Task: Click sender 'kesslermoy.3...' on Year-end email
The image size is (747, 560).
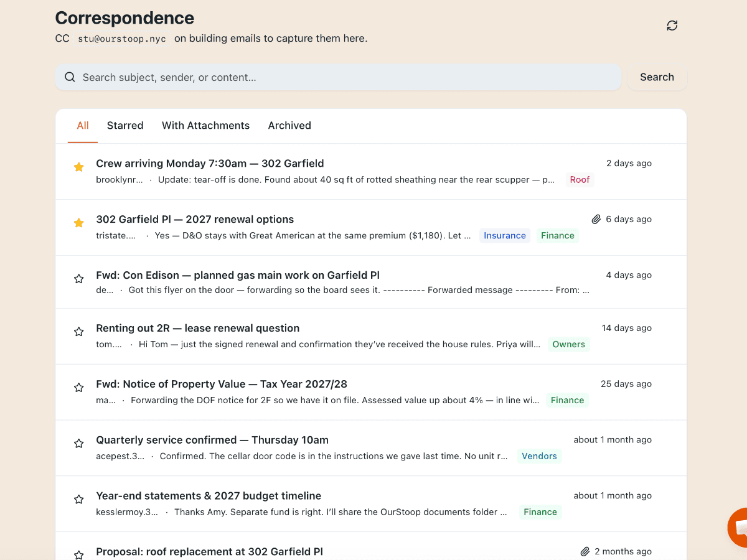Action: coord(127,512)
